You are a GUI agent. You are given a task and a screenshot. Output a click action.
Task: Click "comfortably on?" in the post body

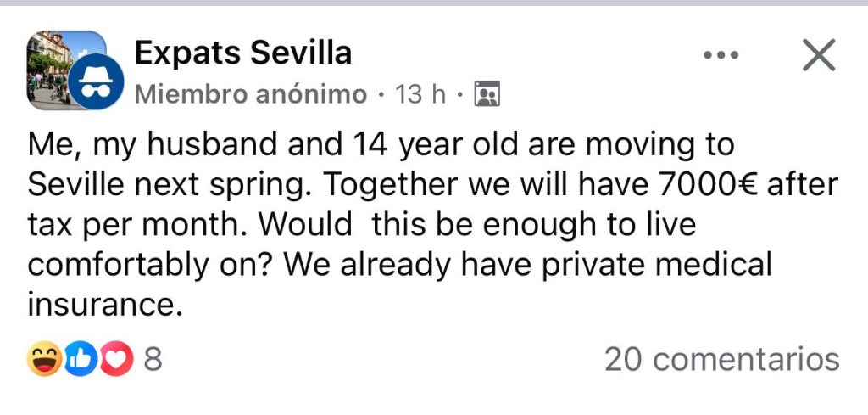[151, 265]
